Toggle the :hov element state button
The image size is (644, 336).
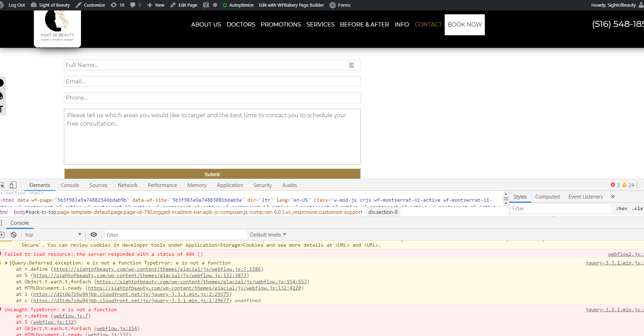click(621, 209)
